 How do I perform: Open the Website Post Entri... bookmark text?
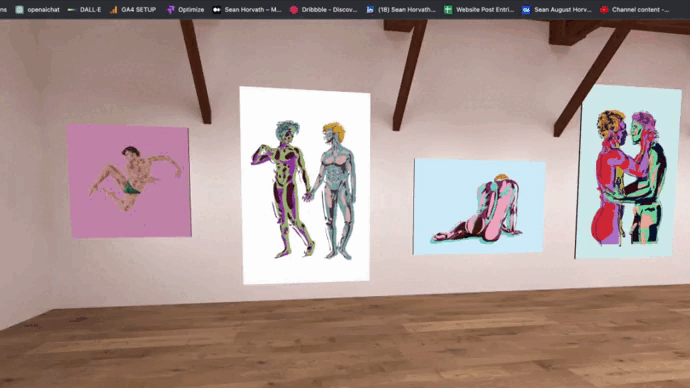click(485, 10)
